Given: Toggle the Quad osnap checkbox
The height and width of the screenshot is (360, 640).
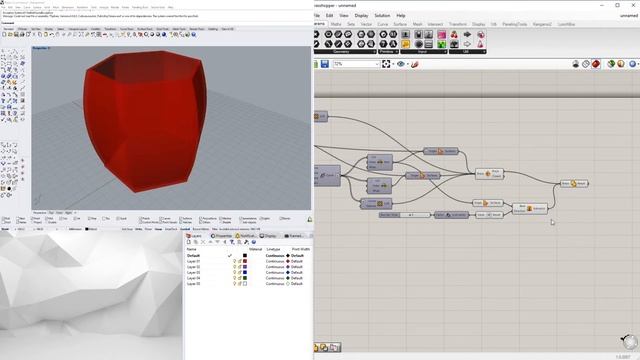Looking at the screenshot, I should click(118, 218).
